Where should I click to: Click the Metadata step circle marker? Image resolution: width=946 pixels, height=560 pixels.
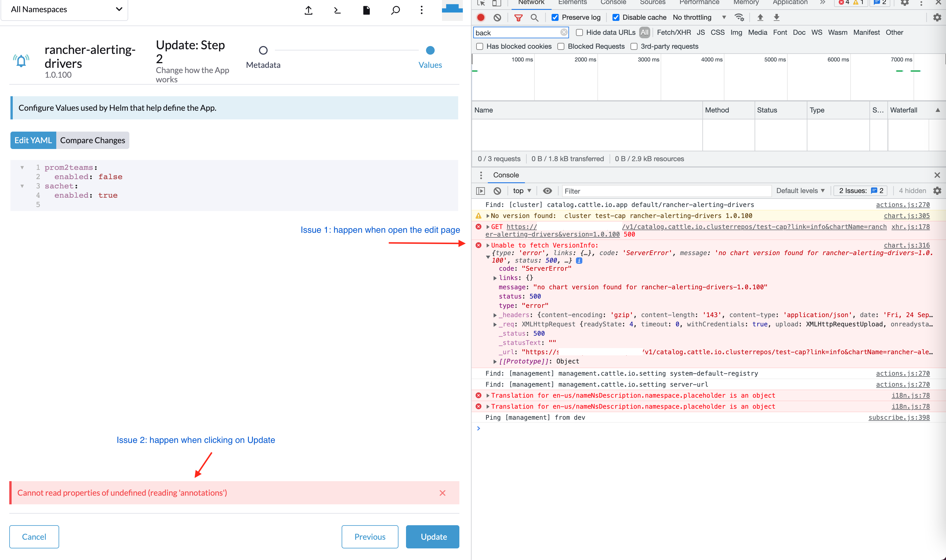[263, 50]
